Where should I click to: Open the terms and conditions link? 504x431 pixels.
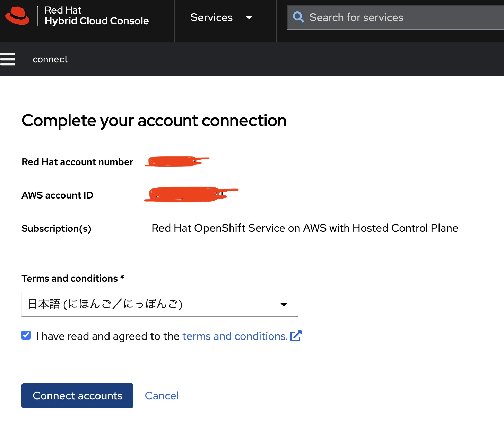click(235, 336)
